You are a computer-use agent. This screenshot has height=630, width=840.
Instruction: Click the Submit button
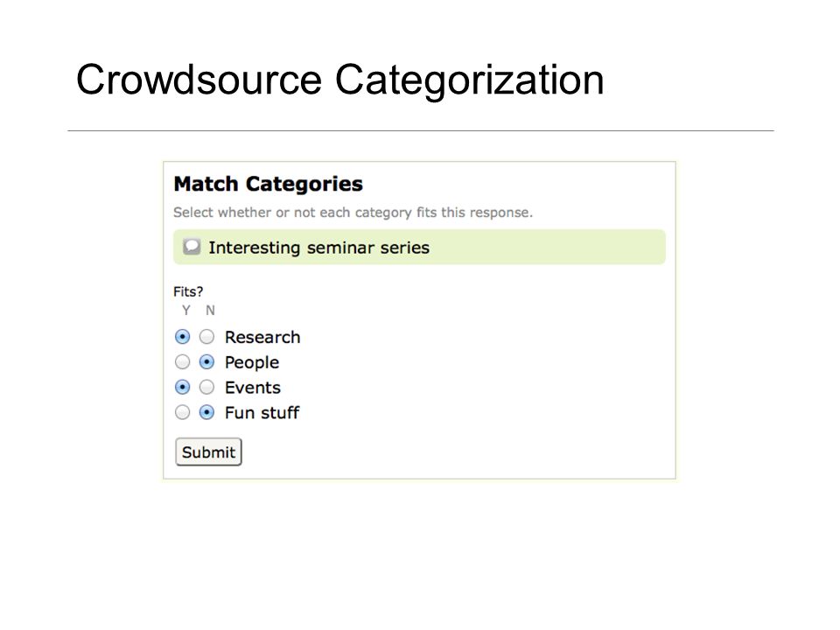pyautogui.click(x=208, y=452)
